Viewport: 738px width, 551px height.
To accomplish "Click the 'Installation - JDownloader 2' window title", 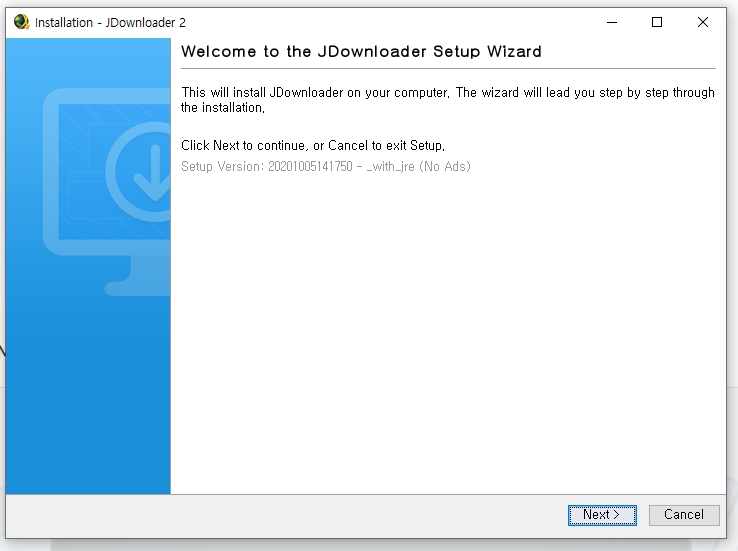I will (110, 23).
